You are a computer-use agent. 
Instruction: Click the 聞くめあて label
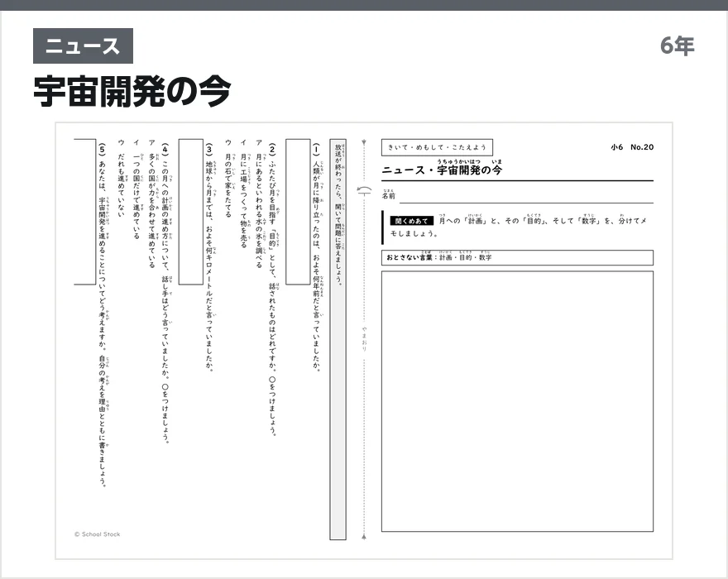tap(411, 221)
